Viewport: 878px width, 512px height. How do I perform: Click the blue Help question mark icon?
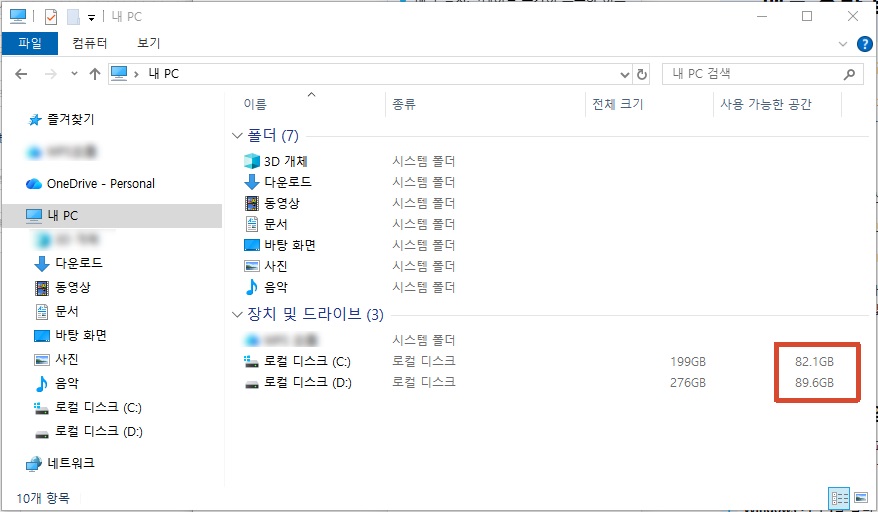tap(865, 44)
